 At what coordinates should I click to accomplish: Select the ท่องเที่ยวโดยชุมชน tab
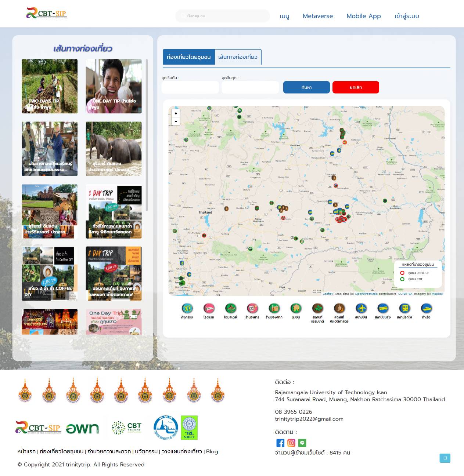(188, 57)
